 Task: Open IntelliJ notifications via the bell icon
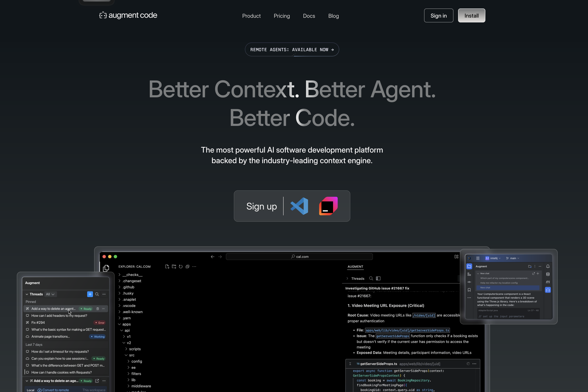tap(548, 266)
